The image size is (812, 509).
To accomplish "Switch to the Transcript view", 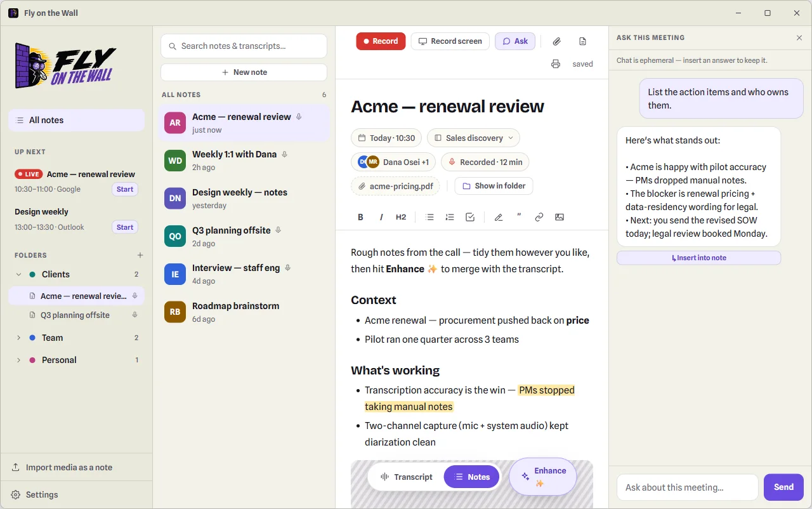I will tap(406, 477).
